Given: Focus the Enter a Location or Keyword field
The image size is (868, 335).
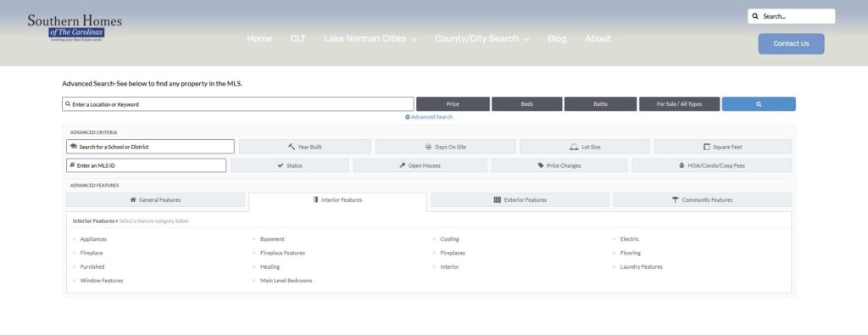Looking at the screenshot, I should (238, 104).
